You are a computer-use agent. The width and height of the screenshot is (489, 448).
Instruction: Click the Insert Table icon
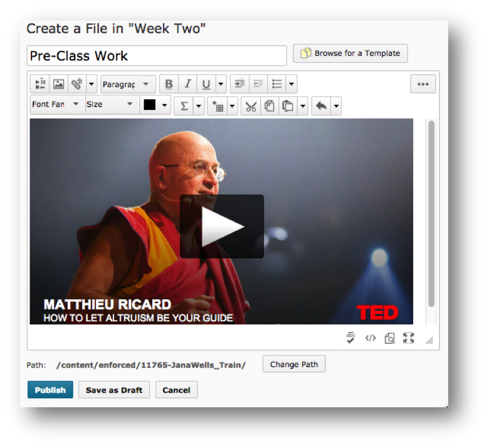pyautogui.click(x=218, y=106)
